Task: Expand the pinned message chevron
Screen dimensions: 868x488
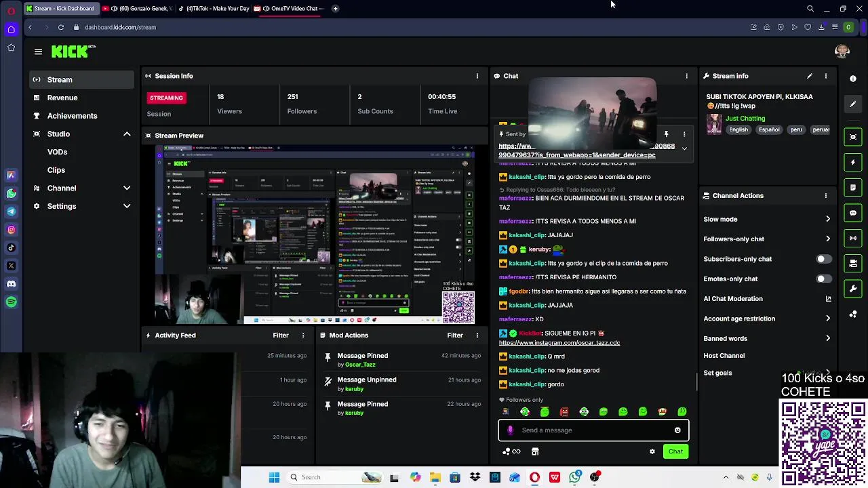Action: [684, 148]
